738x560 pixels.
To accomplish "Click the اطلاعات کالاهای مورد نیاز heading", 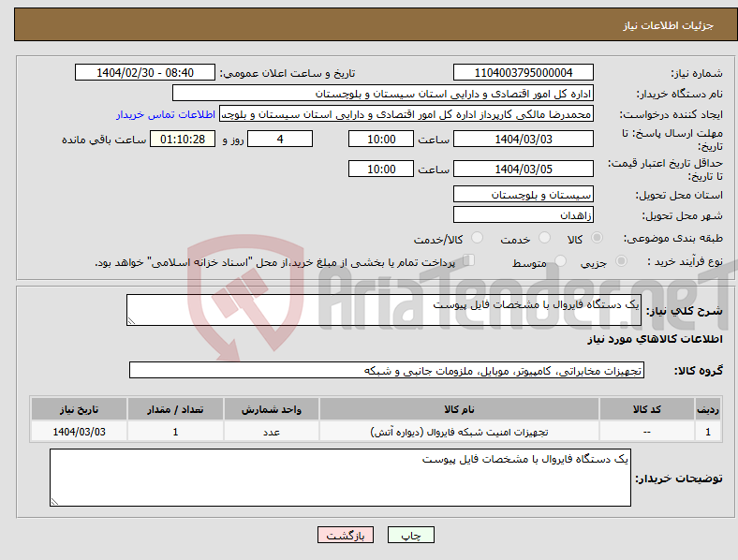I will point(655,339).
